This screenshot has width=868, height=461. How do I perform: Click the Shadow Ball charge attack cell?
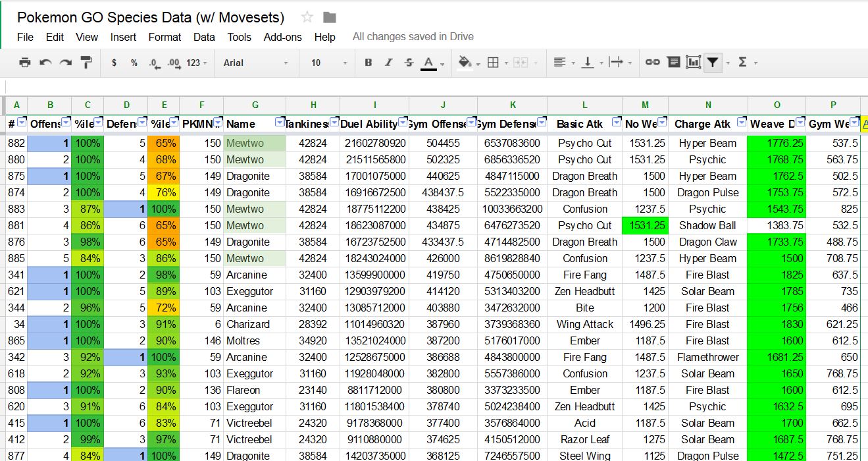click(x=708, y=225)
